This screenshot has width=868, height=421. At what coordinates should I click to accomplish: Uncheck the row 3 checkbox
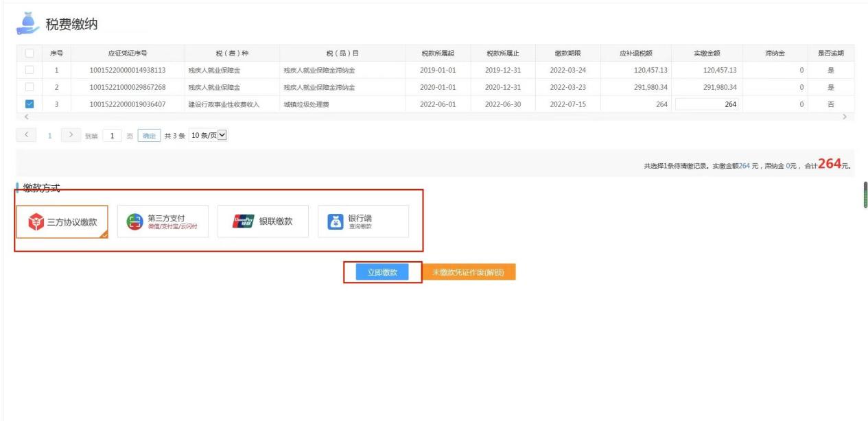pos(29,104)
